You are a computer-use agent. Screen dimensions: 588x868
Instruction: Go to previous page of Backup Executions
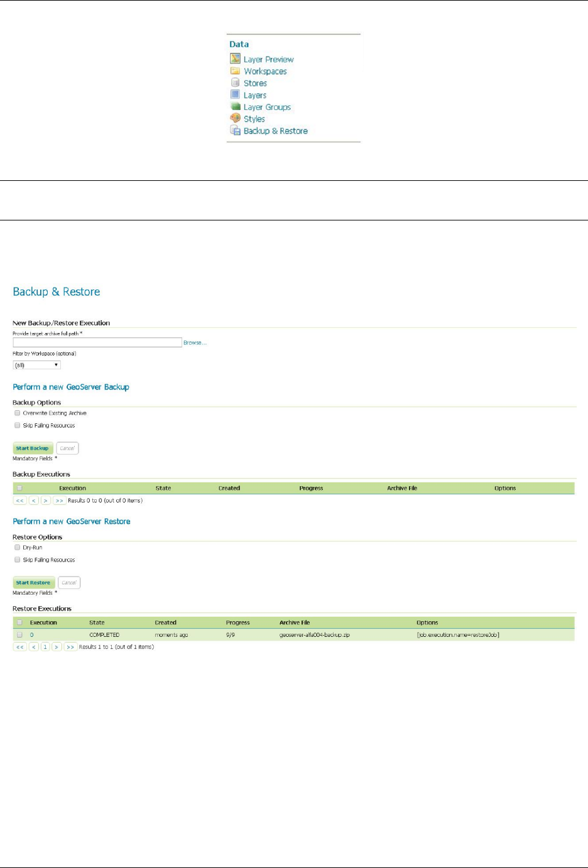click(x=34, y=501)
